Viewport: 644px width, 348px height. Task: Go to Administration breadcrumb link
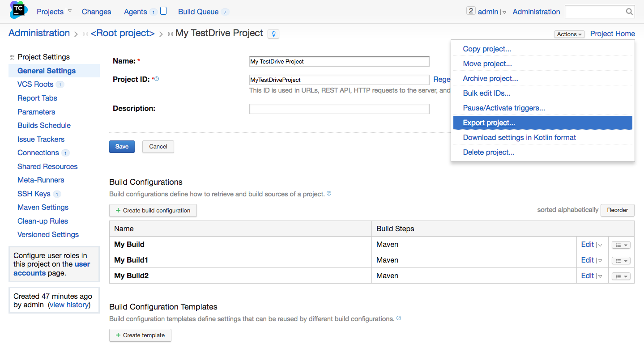(x=39, y=33)
